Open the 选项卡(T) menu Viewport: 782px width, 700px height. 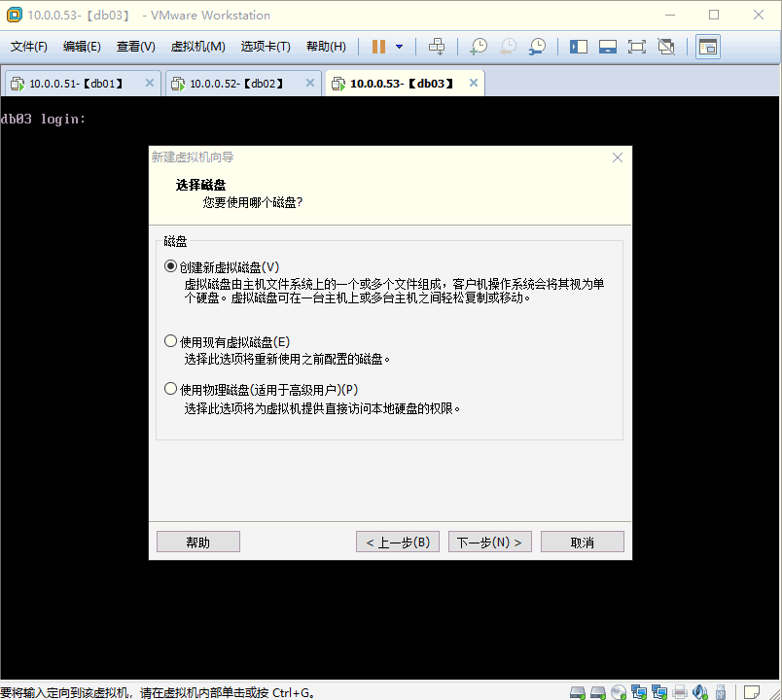[266, 47]
